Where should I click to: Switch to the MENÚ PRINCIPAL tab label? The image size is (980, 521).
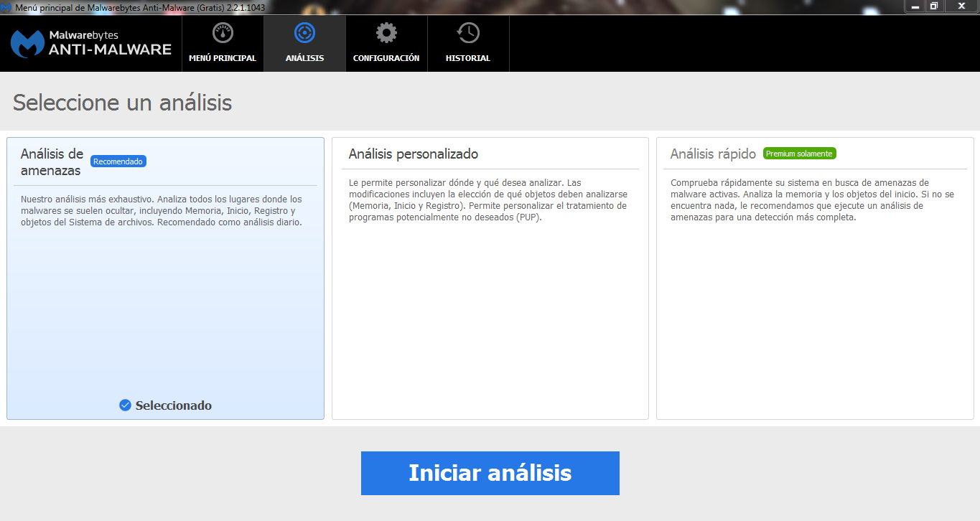point(223,58)
